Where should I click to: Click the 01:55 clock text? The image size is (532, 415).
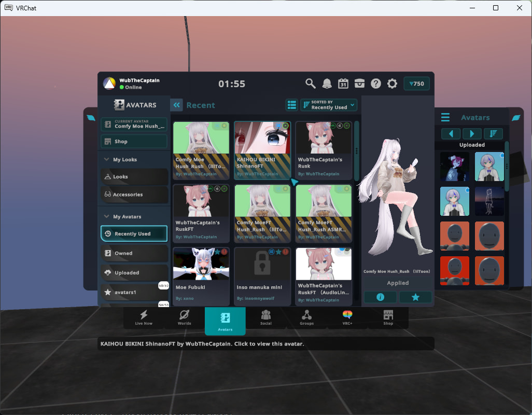[x=232, y=84]
